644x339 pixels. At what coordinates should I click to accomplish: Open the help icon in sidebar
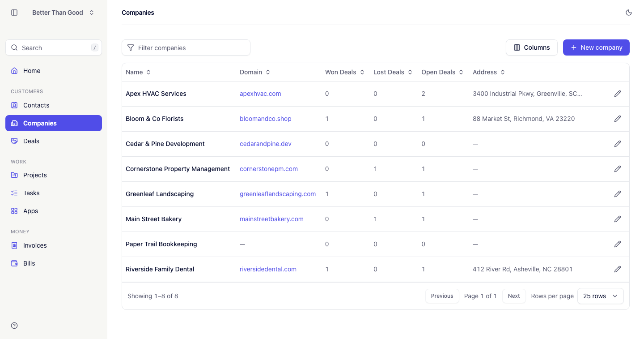point(14,326)
